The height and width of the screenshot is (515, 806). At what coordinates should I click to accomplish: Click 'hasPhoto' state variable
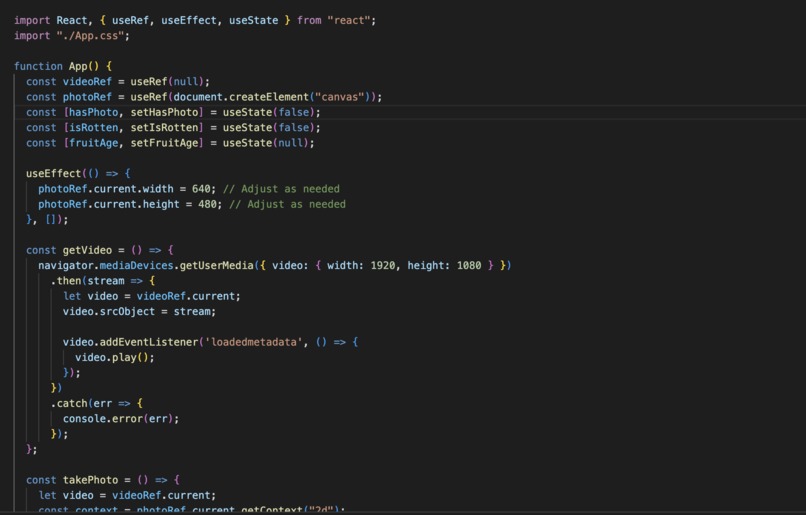click(x=93, y=113)
